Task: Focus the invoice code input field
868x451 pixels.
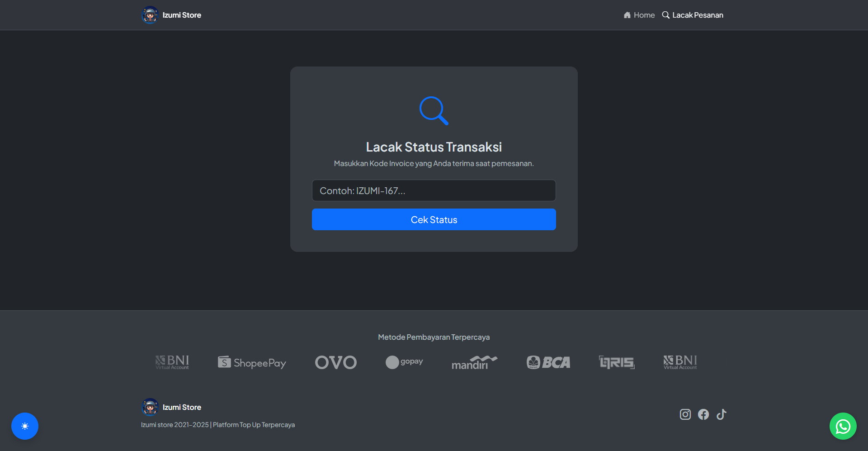Action: pyautogui.click(x=434, y=190)
